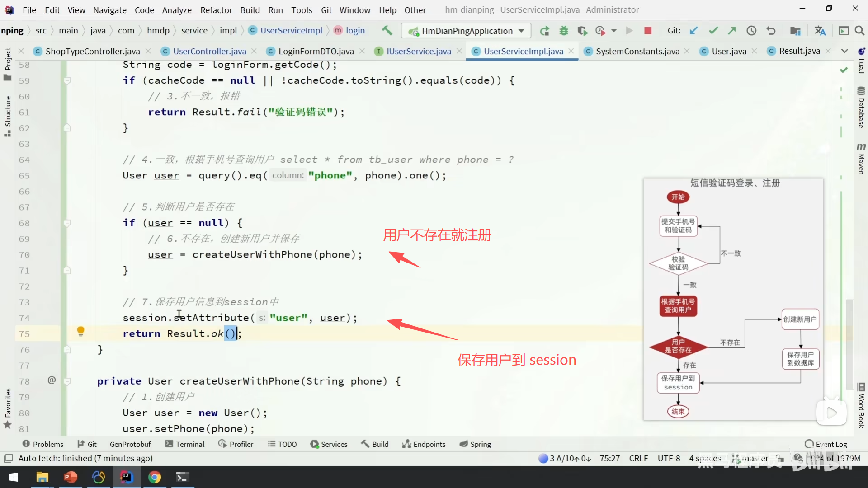Image resolution: width=868 pixels, height=488 pixels.
Task: Click Git update project arrow
Action: (693, 31)
